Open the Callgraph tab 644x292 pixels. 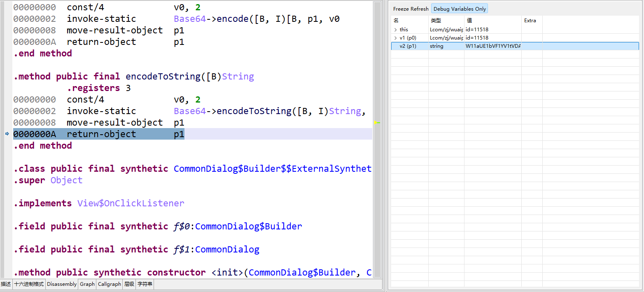[x=110, y=284]
